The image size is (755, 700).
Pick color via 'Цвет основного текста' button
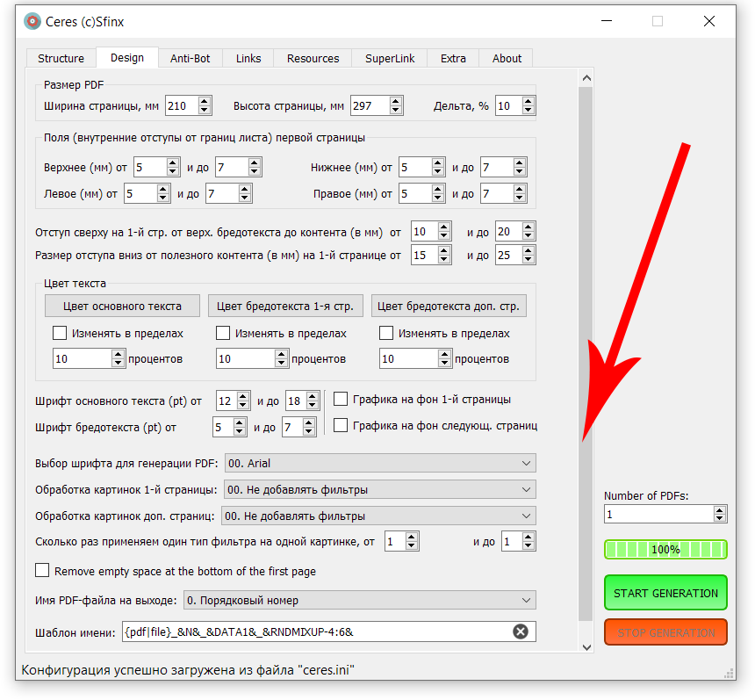(x=122, y=307)
